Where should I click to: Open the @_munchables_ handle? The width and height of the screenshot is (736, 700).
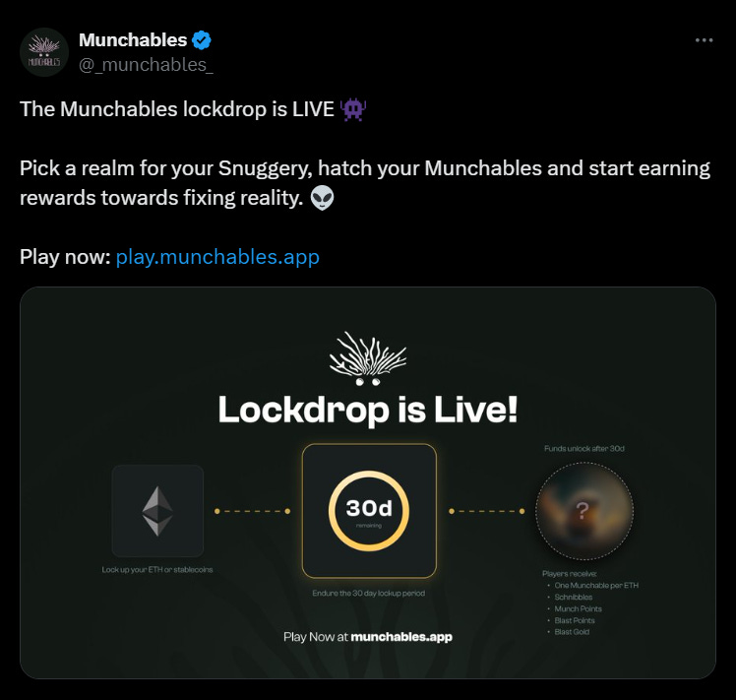tap(146, 65)
